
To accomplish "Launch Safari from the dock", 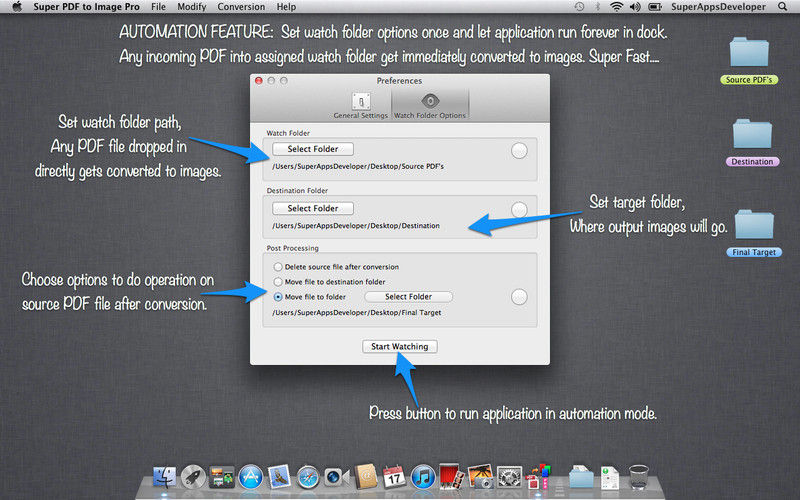I will [x=308, y=477].
